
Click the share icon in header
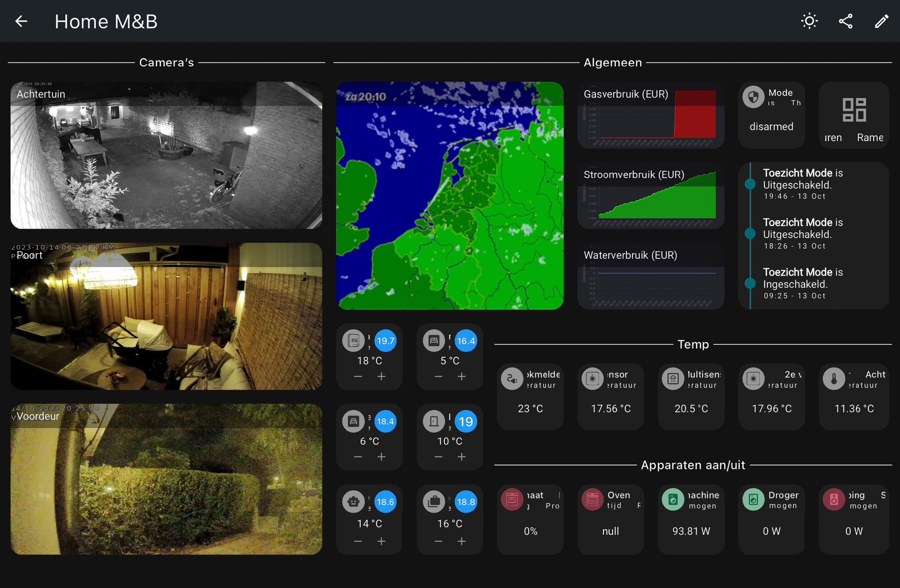pos(846,21)
